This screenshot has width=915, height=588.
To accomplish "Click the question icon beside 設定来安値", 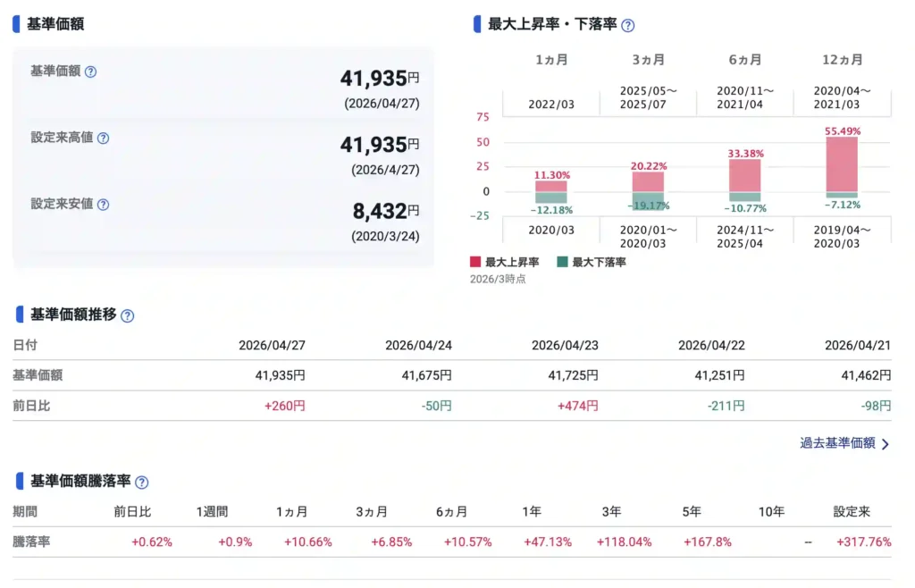I will point(103,205).
